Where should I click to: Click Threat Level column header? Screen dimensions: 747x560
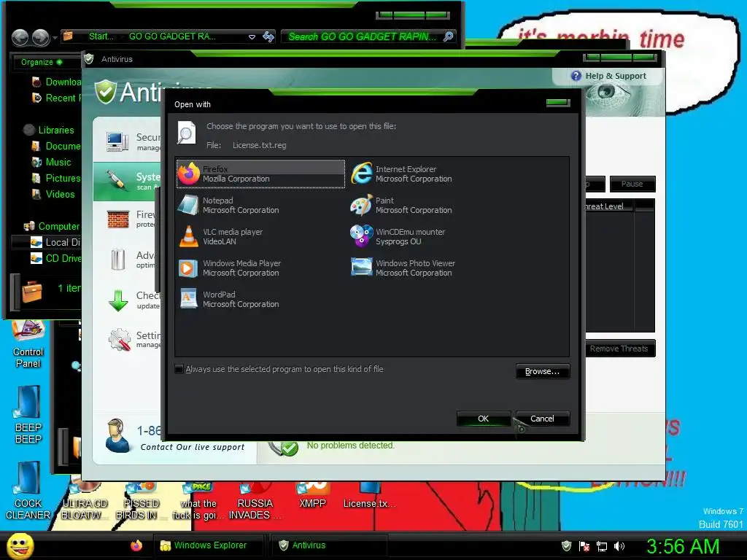pos(609,206)
